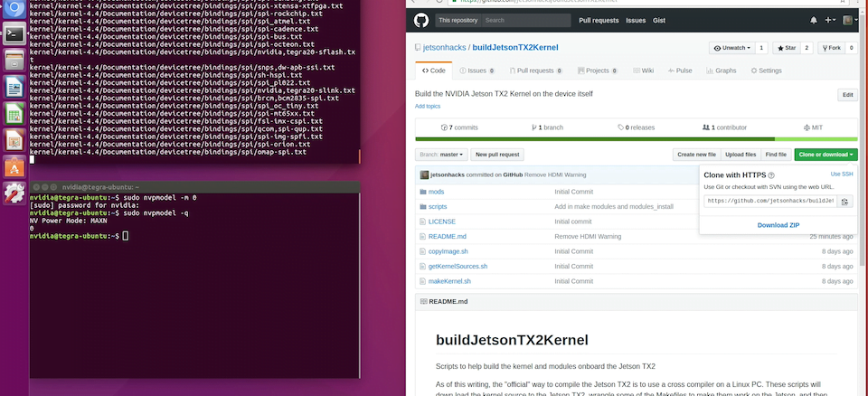Open the Clone with HTTPS help icon
Image resolution: width=868 pixels, height=396 pixels.
pyautogui.click(x=771, y=175)
